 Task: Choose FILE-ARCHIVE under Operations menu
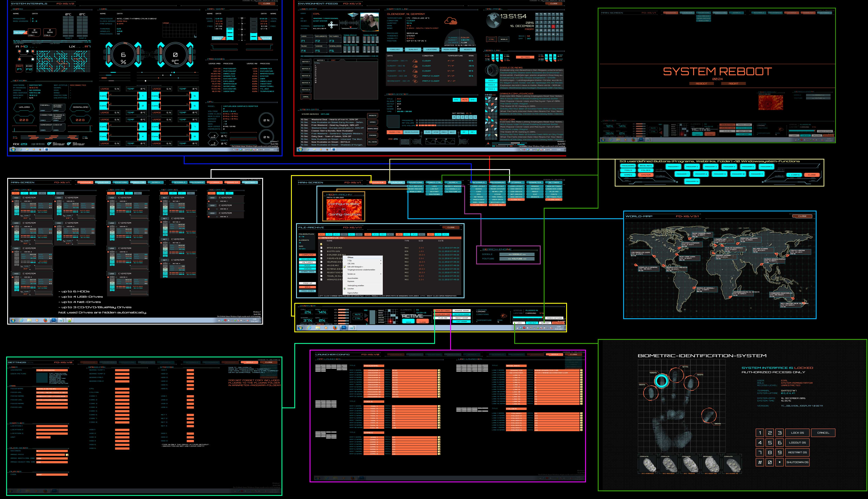(x=416, y=186)
